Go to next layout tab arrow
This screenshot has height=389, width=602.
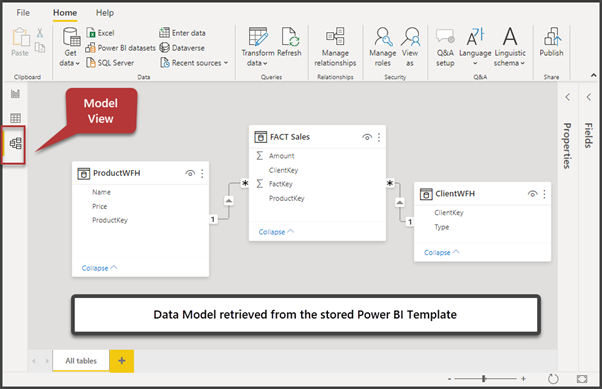47,361
